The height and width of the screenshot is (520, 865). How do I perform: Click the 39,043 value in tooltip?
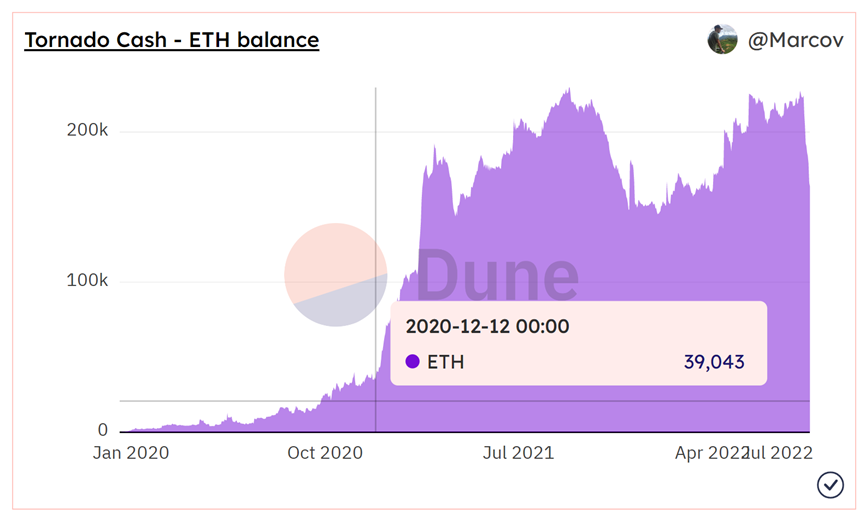coord(714,362)
